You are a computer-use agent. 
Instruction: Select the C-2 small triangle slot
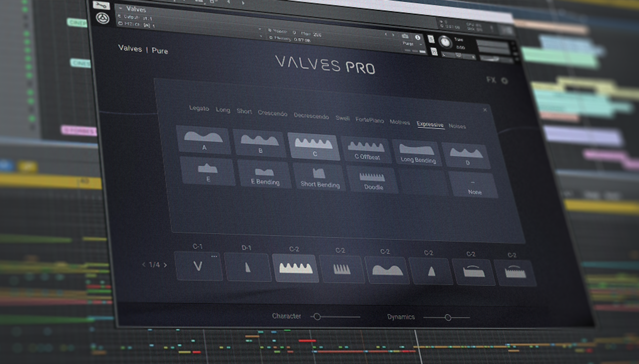431,272
